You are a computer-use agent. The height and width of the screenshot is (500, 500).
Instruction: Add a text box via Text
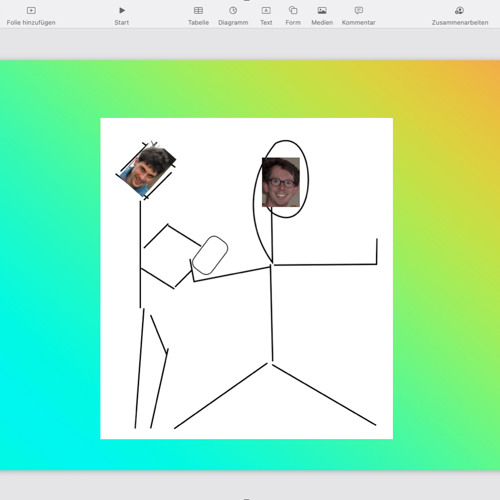[x=266, y=11]
